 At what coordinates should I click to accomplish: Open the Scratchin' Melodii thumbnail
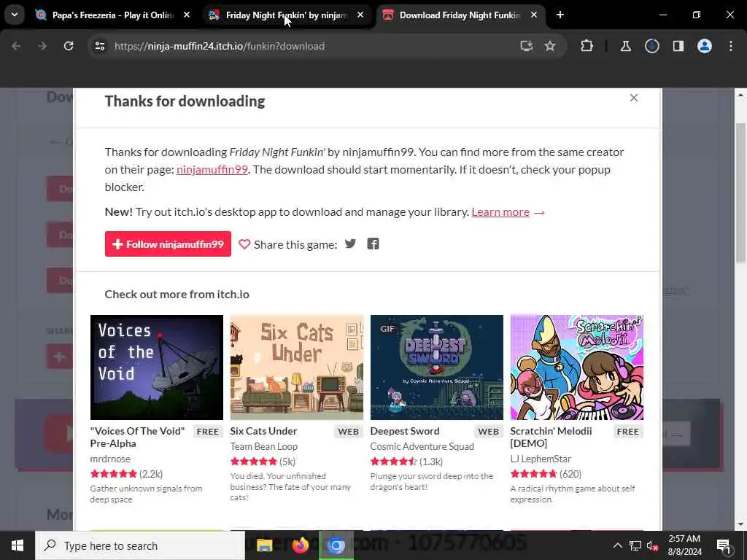(577, 367)
